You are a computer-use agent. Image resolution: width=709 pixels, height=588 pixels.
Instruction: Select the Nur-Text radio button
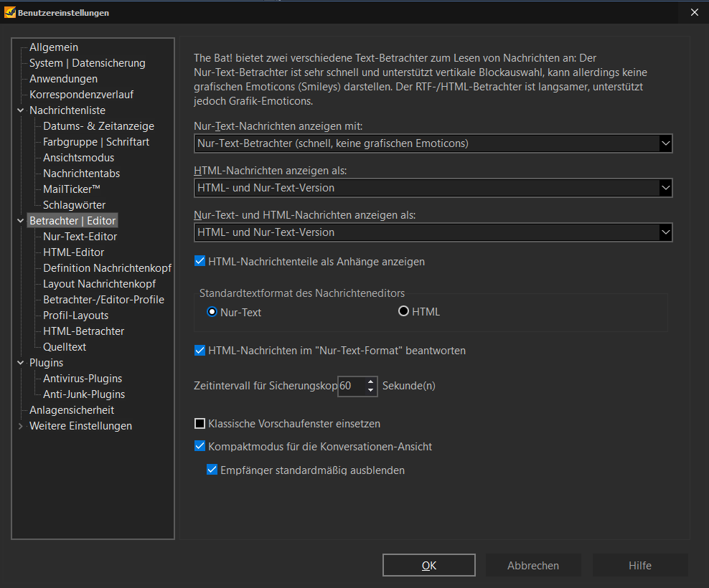coord(212,312)
